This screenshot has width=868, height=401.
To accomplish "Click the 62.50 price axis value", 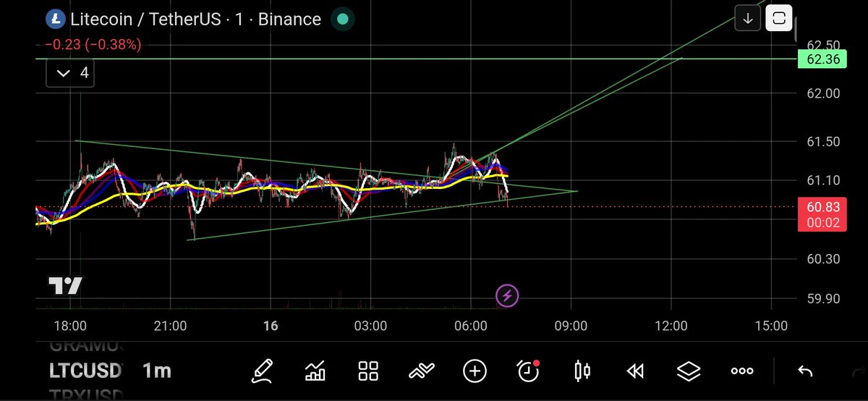I will click(x=822, y=45).
